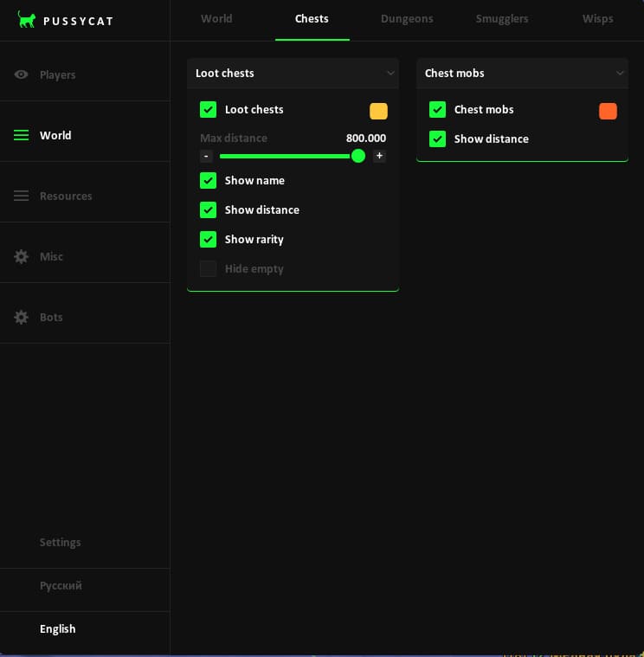Collapse the Loot chests panel chevron
The height and width of the screenshot is (657, 644).
pos(390,74)
